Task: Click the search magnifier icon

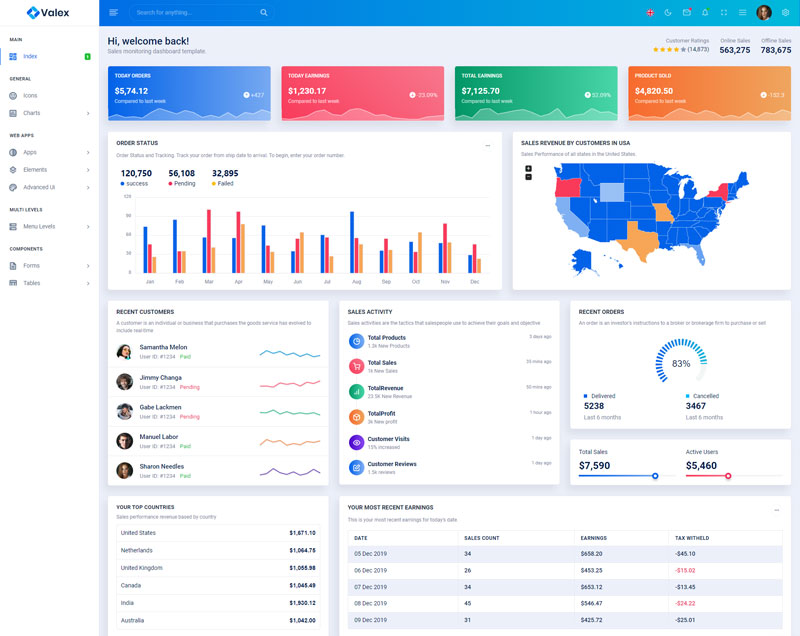Action: [x=264, y=12]
